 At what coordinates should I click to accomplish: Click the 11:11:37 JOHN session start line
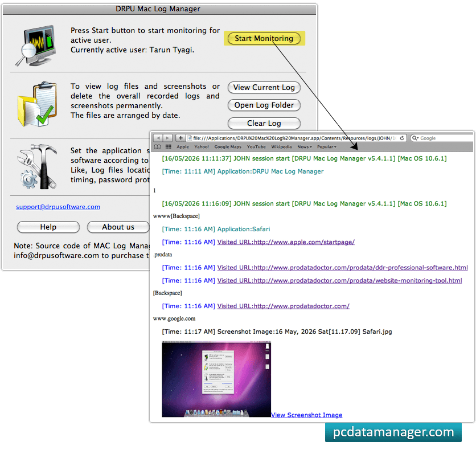(x=304, y=158)
